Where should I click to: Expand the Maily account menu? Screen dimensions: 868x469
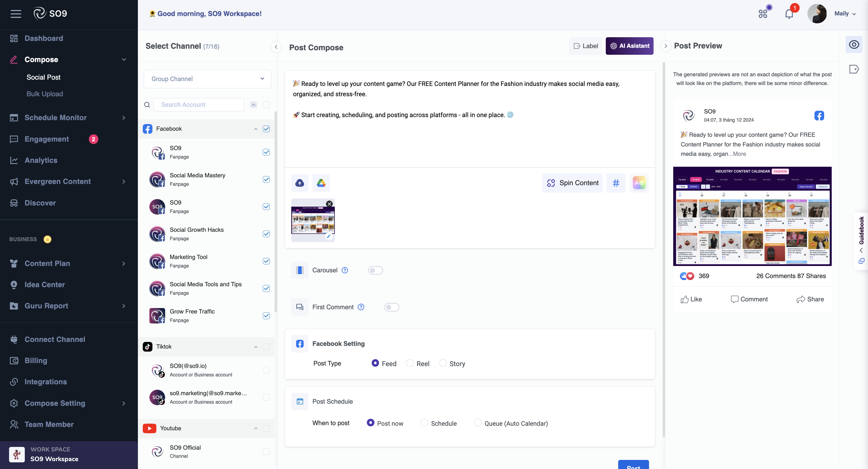845,14
